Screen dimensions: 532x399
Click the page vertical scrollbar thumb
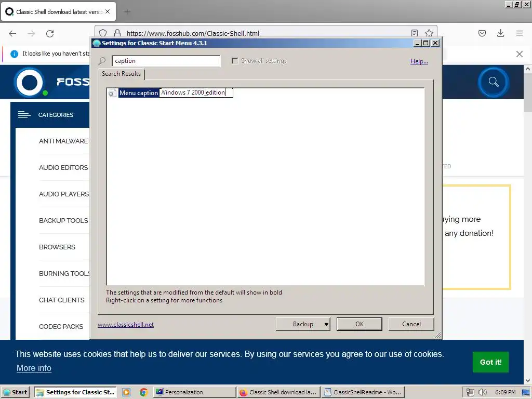(528, 94)
